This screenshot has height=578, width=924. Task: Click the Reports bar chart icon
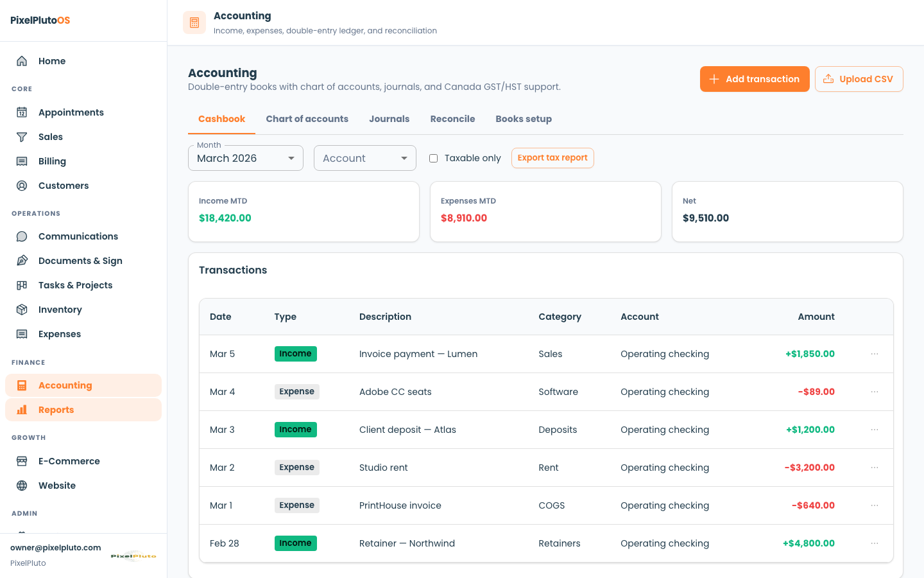(x=22, y=410)
